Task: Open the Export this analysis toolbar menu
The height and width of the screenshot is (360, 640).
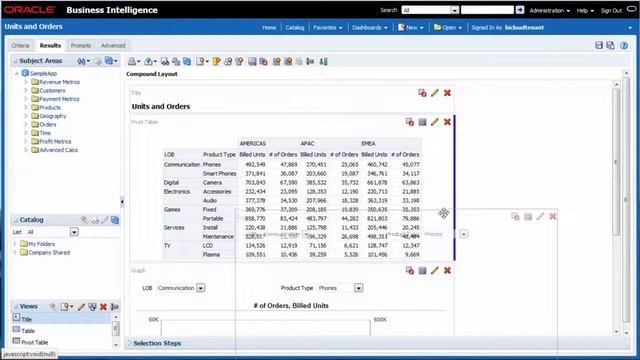Action: click(x=150, y=61)
